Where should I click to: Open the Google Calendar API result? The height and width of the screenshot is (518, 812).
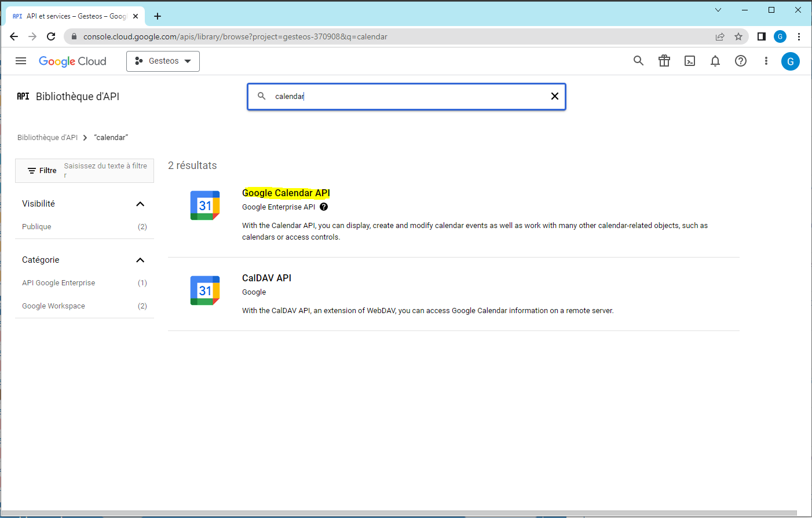pyautogui.click(x=286, y=193)
